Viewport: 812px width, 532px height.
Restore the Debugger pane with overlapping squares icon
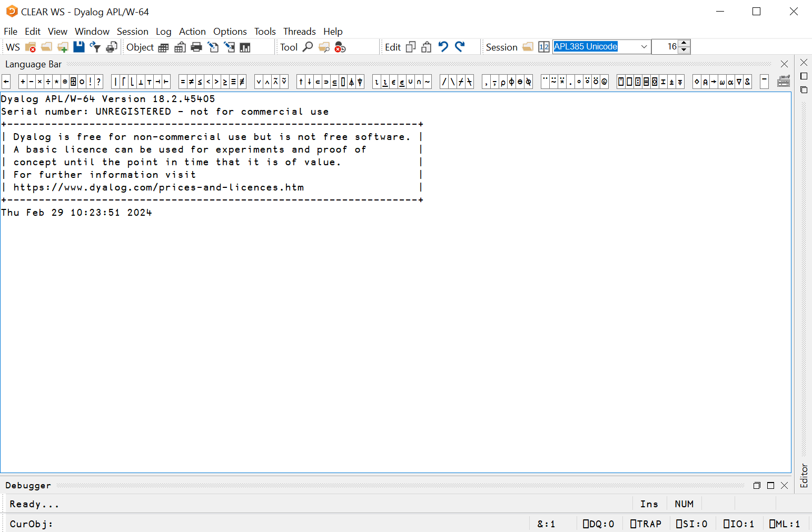pos(757,486)
